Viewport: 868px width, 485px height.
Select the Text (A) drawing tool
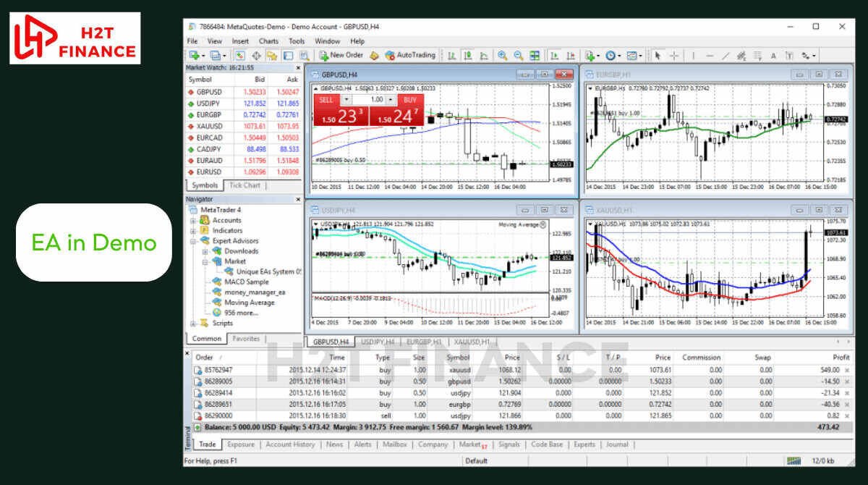[x=773, y=55]
